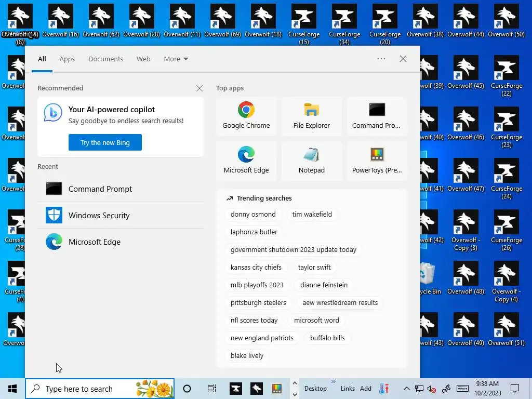
Task: Focus the Type here to search box
Action: 100,389
